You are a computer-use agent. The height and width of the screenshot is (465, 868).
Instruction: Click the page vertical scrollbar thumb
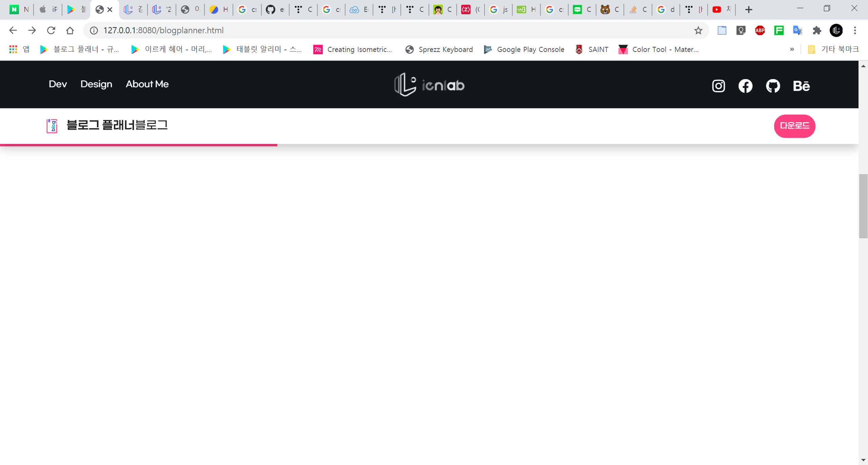[863, 206]
